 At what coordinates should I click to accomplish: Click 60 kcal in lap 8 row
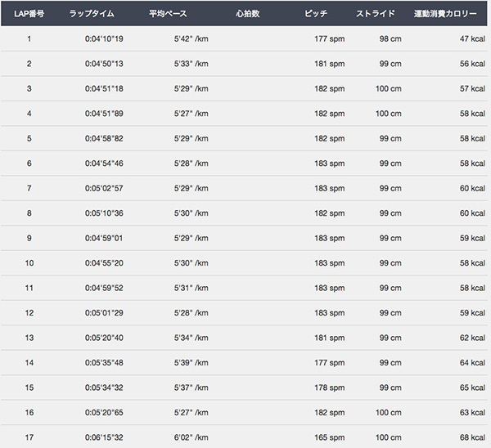coord(472,213)
